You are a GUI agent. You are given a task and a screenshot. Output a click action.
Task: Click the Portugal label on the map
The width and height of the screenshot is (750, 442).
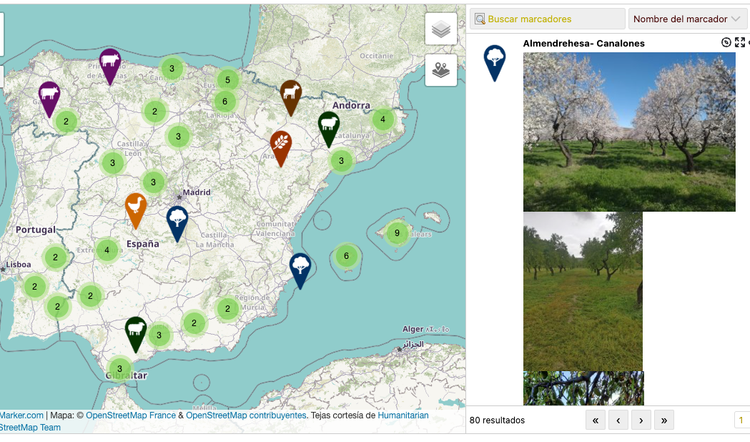click(x=35, y=230)
